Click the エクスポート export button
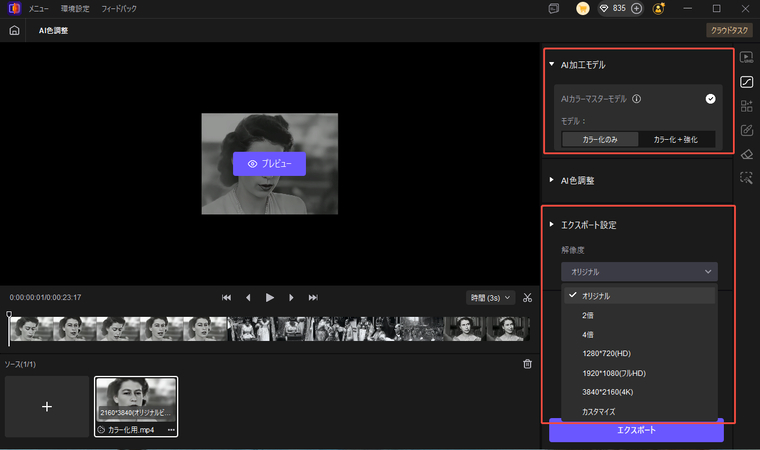Screen dimensions: 760x450 pos(636,431)
